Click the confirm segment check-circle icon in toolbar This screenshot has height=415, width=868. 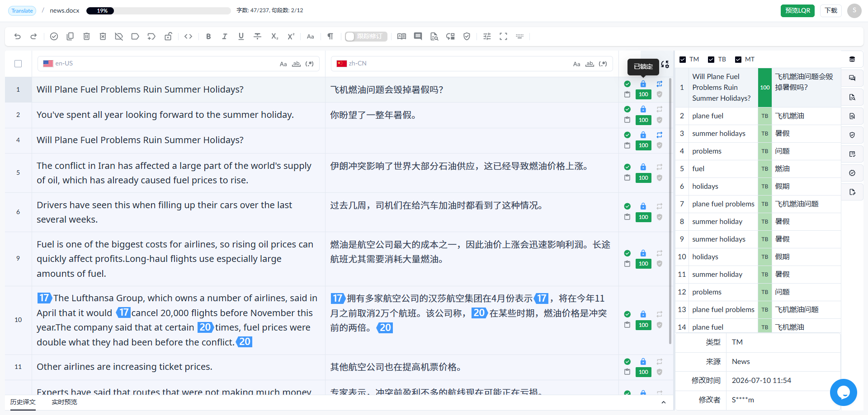coord(54,37)
